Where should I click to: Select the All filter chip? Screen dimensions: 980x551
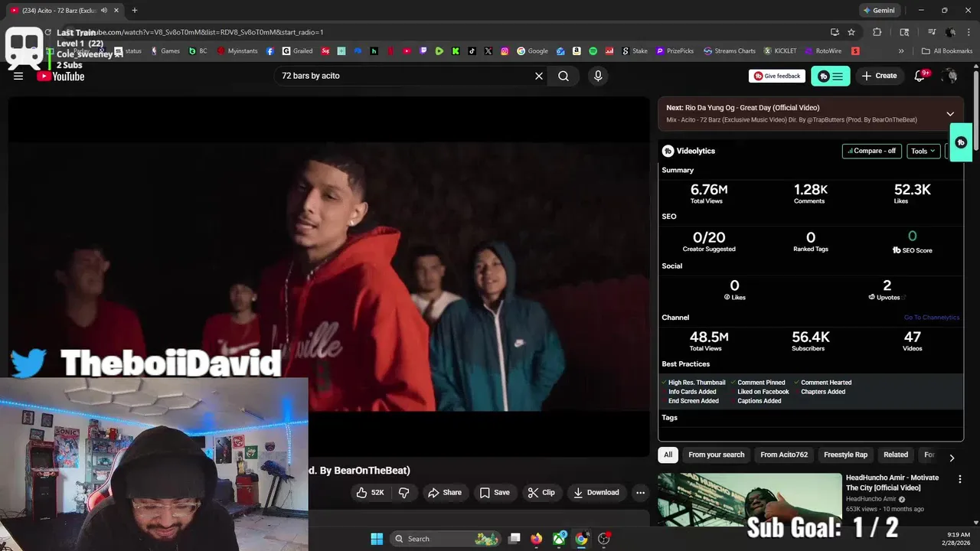(668, 455)
